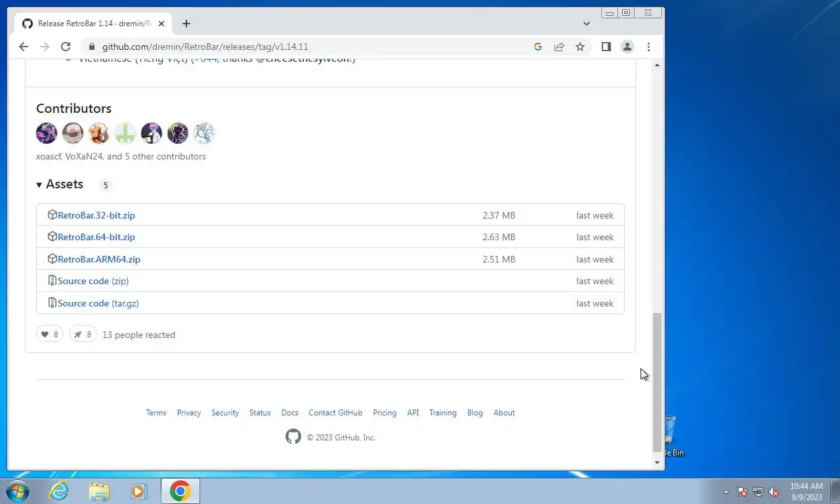Bookmark this page with star icon
Image resolution: width=840 pixels, height=504 pixels.
pyautogui.click(x=580, y=47)
